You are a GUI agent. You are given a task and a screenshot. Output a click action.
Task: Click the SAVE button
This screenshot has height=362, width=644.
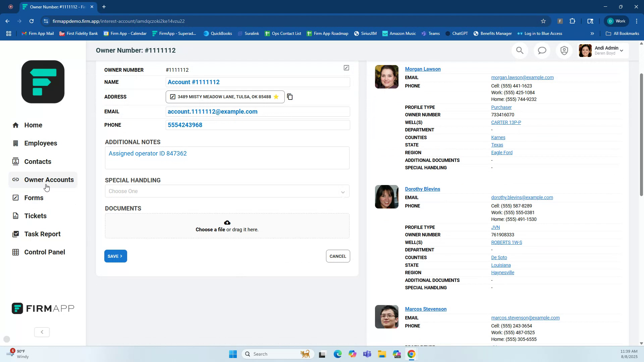[115, 256]
